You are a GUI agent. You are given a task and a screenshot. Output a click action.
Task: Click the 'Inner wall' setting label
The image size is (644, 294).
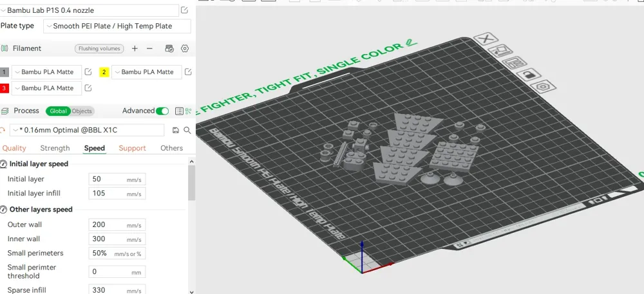click(24, 239)
